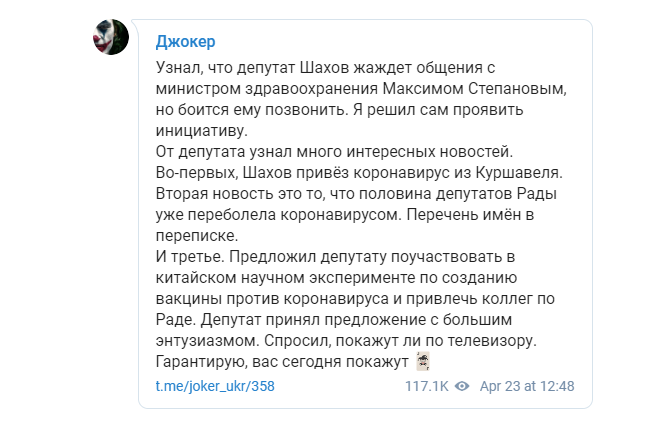Click the Apr 23 at 12:48 timestamp
The image size is (667, 446).
pyautogui.click(x=525, y=385)
